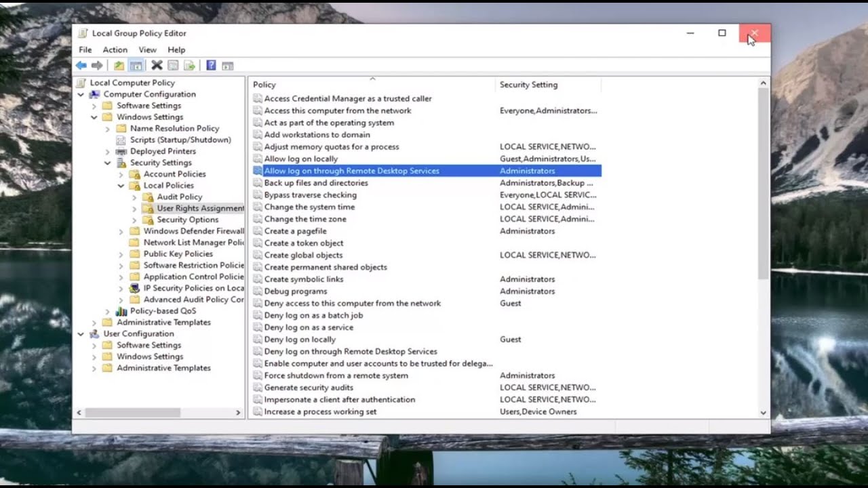868x488 pixels.
Task: Click the Forward arrow in the toolbar
Action: (97, 66)
